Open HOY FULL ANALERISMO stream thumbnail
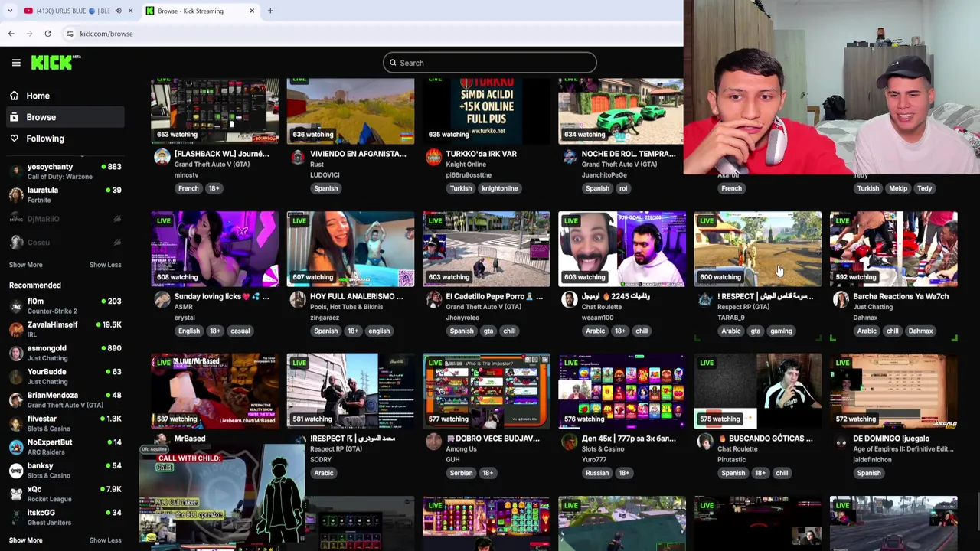980x551 pixels. pos(351,249)
